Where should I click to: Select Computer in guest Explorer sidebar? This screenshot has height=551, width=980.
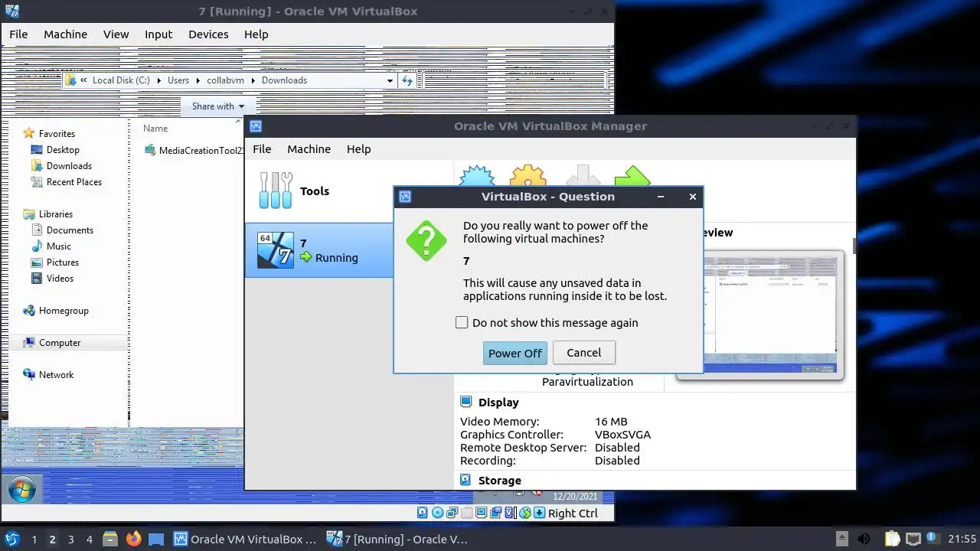[60, 343]
